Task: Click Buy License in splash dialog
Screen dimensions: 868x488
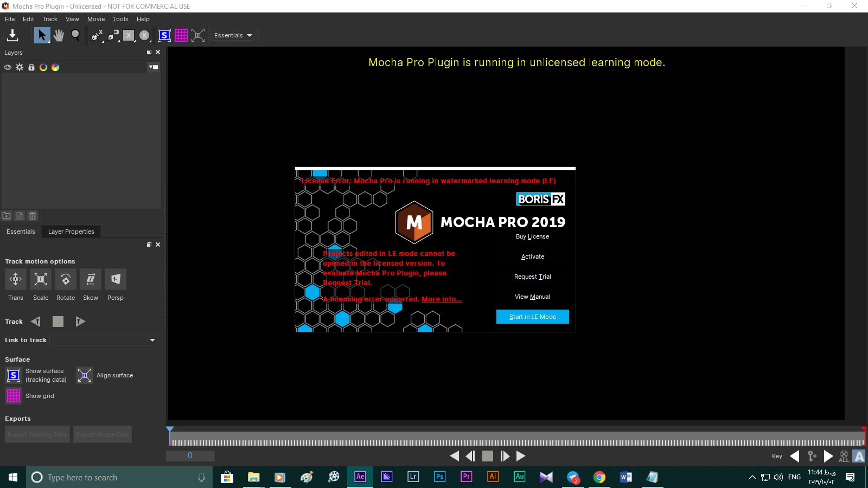Action: pos(532,236)
